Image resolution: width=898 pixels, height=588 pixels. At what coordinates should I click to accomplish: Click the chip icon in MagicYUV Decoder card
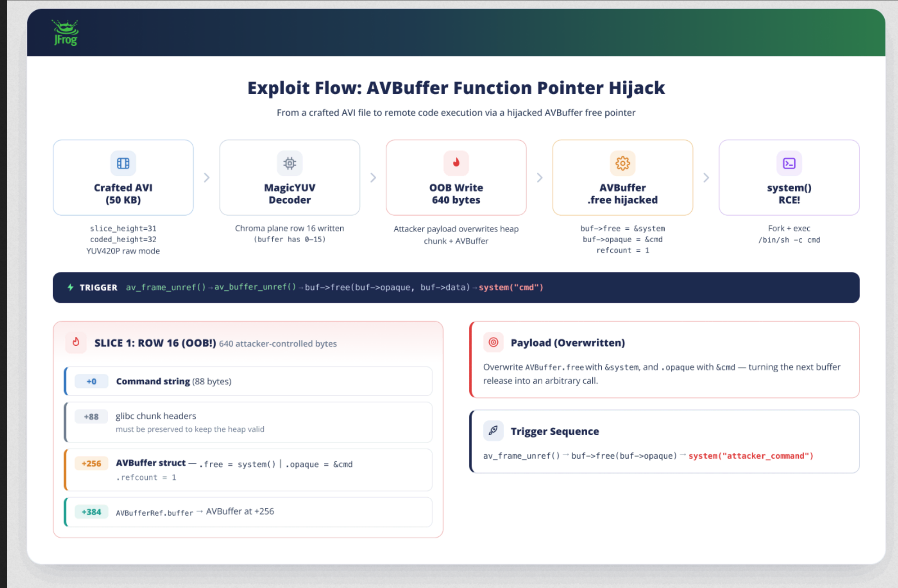(x=290, y=163)
